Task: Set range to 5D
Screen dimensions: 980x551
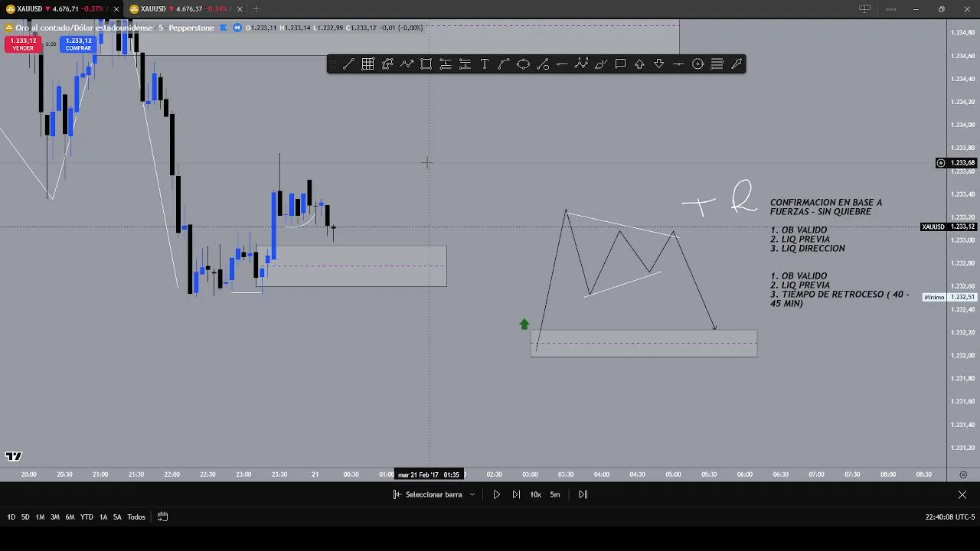Action: [x=25, y=517]
